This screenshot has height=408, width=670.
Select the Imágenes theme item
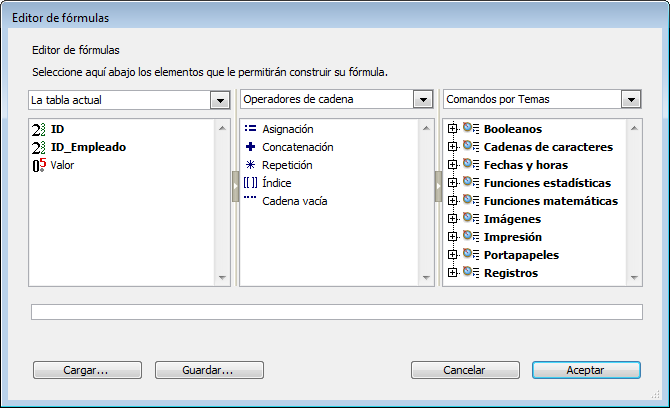[x=512, y=219]
